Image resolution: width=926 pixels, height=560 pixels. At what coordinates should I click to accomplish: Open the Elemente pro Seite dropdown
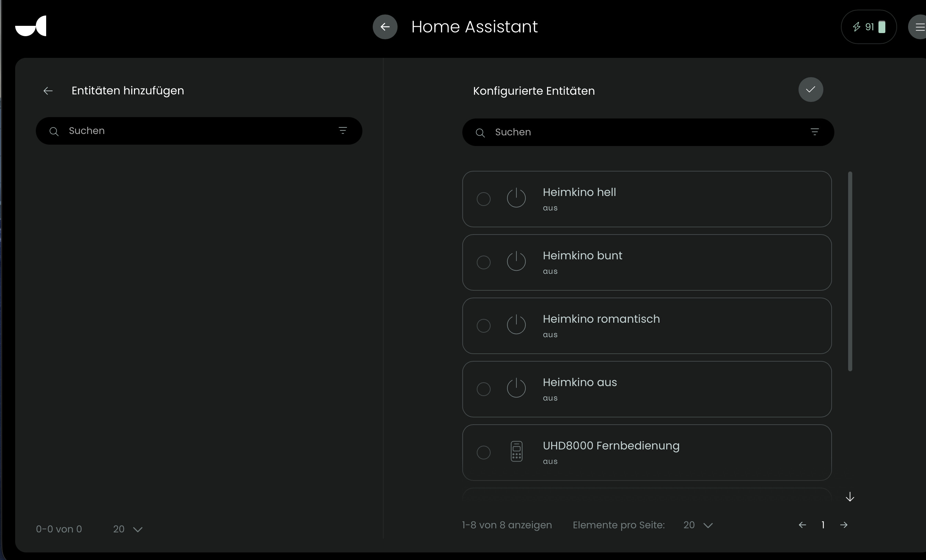click(698, 525)
